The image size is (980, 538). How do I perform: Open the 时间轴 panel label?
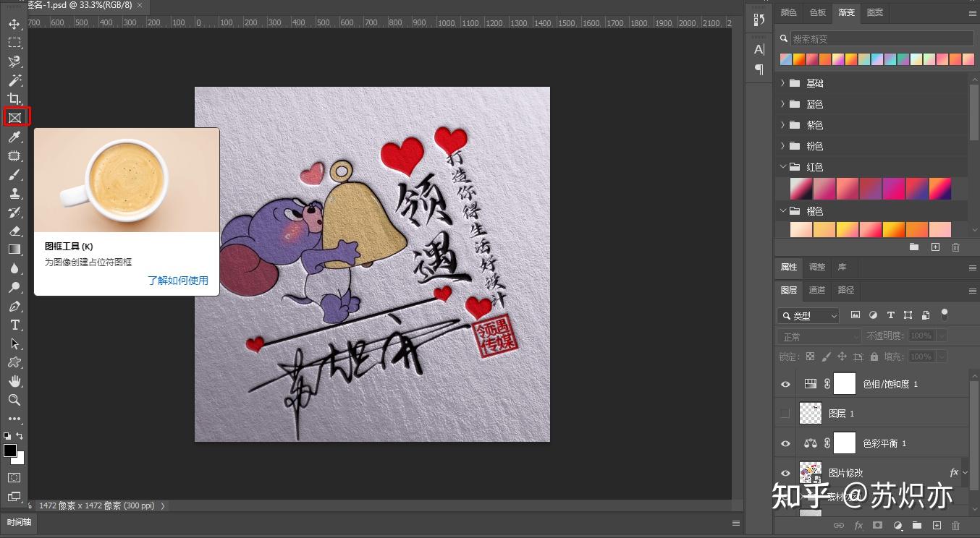point(20,523)
